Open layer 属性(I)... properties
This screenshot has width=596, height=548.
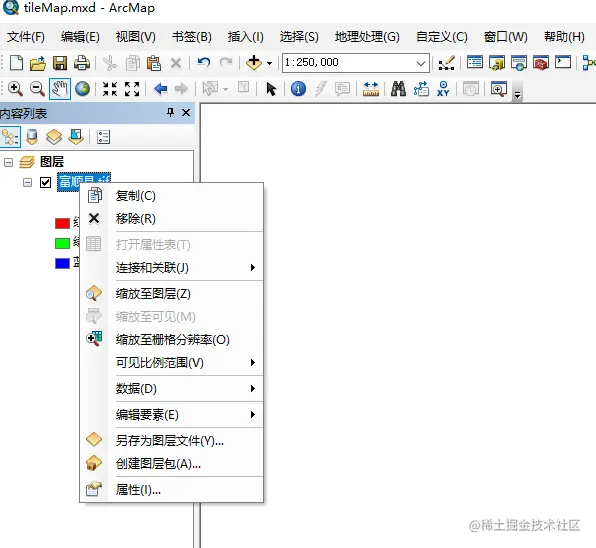[x=172, y=490]
